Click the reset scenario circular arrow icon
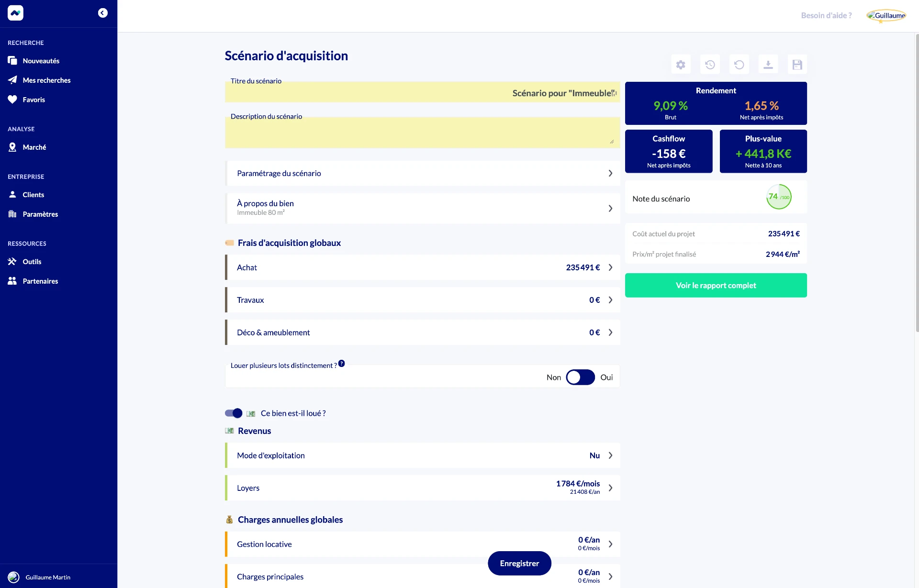Screen dimensions: 919x588 739,65
